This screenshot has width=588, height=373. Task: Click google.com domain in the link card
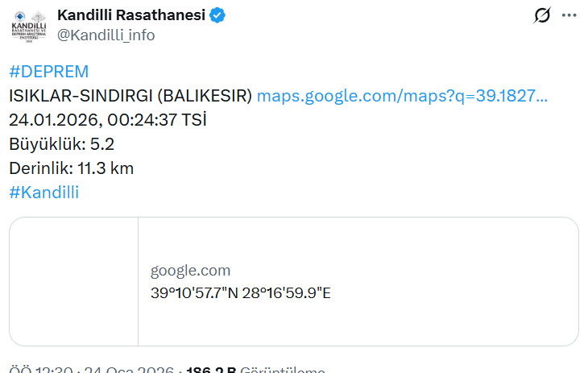190,271
